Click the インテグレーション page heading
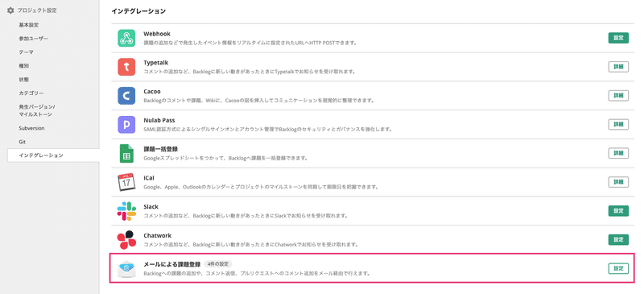Screen dimensions: 644x294 (138, 11)
